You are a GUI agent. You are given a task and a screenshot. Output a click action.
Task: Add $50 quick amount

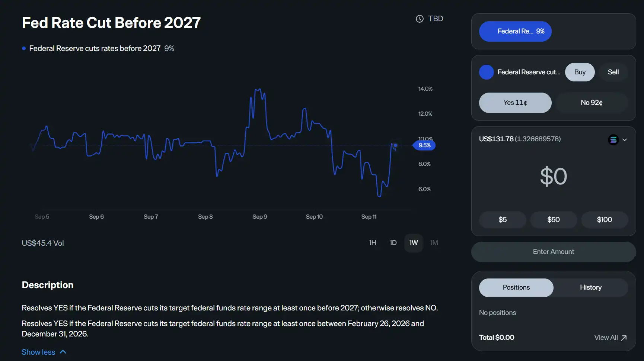click(x=553, y=220)
